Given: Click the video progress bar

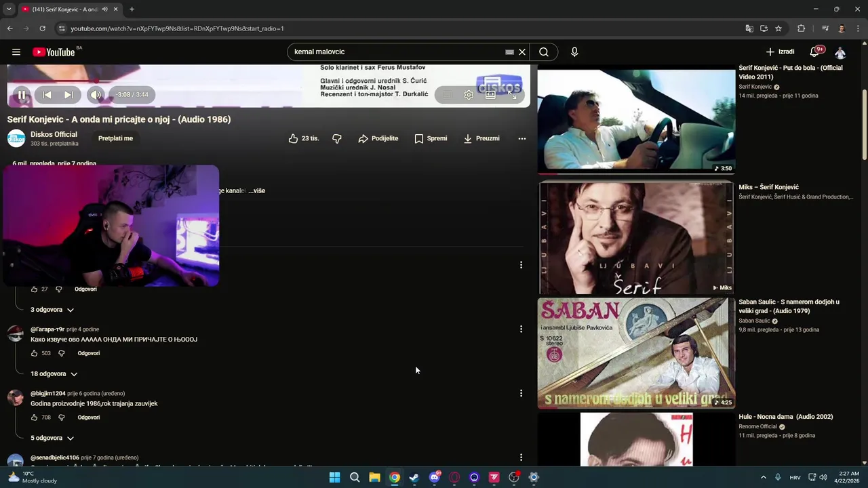Looking at the screenshot, I should 269,81.
